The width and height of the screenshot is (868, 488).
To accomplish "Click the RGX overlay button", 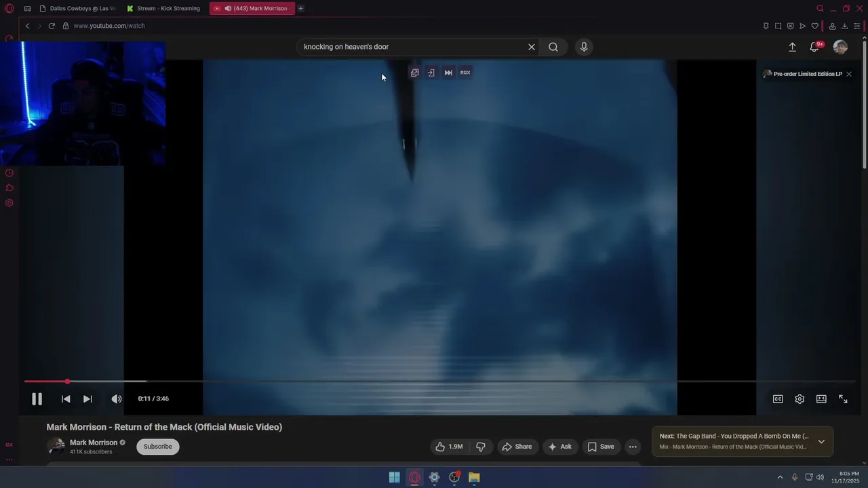I will [465, 73].
